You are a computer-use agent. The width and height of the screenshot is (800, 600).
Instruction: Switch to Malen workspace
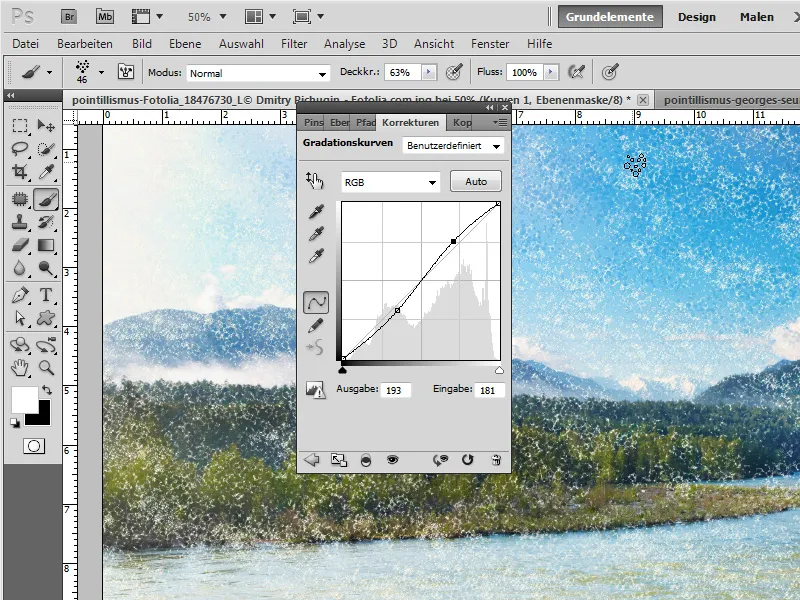click(757, 17)
